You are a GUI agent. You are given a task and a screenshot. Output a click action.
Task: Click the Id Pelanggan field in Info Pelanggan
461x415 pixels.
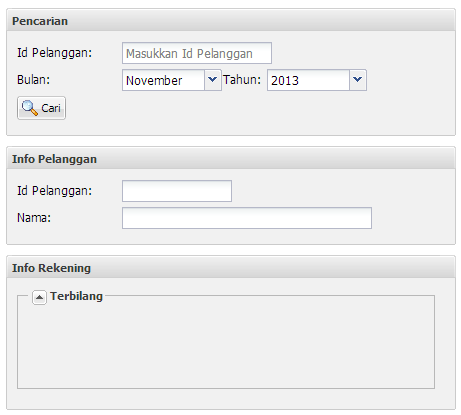click(x=177, y=191)
